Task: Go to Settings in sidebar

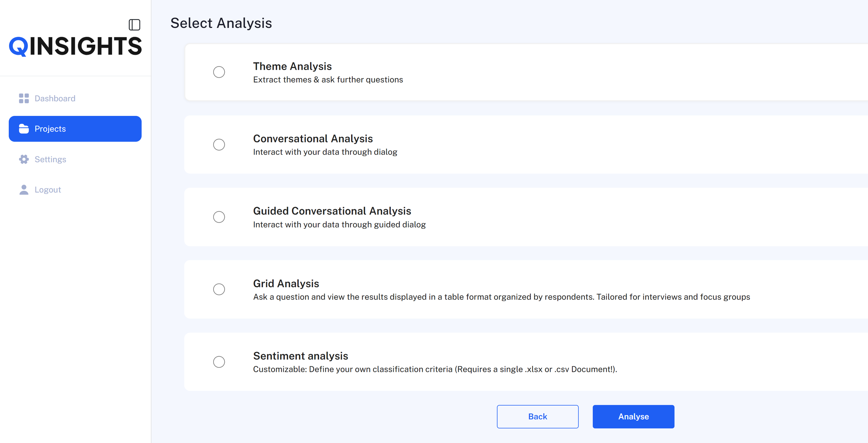Action: click(50, 159)
